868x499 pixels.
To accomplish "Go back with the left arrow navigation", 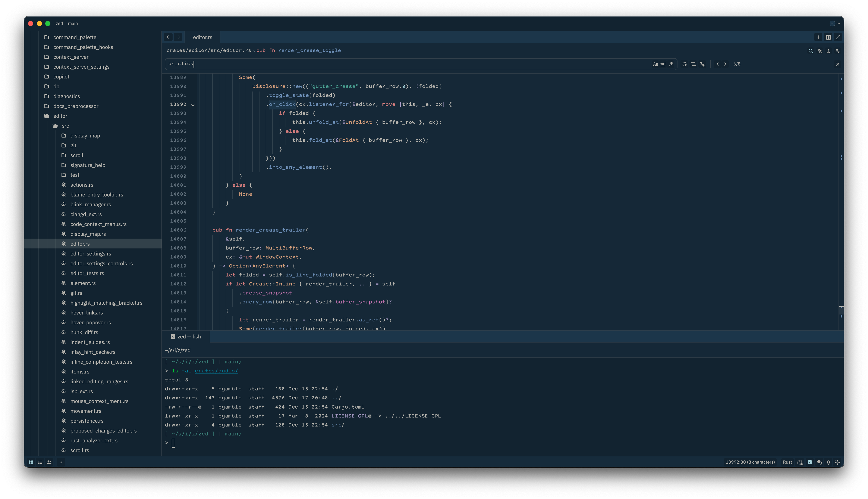I will point(168,37).
